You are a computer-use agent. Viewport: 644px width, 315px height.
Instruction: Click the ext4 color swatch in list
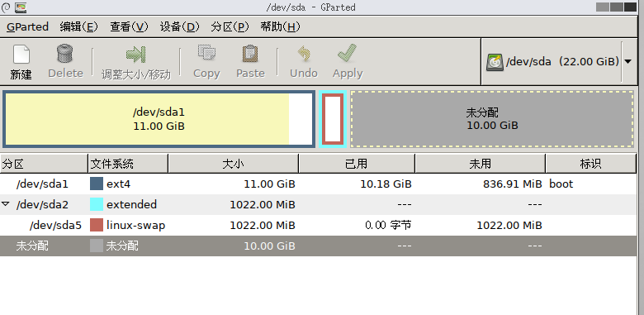point(97,184)
